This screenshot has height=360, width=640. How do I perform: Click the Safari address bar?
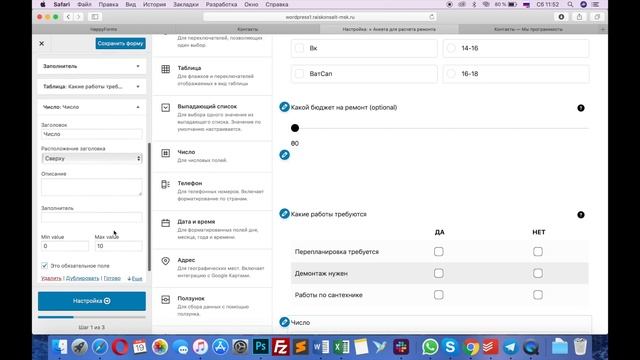(320, 17)
